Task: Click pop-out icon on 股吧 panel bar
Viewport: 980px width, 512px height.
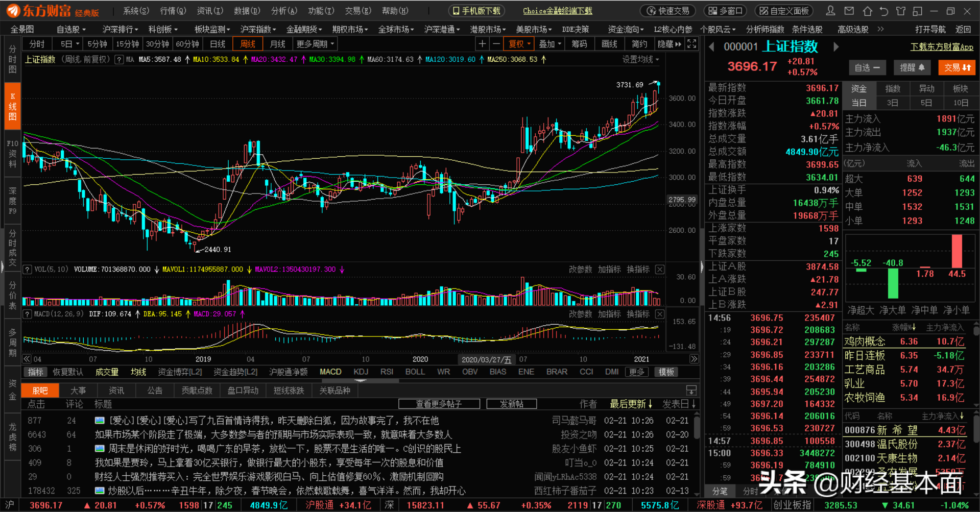Action: coord(691,391)
